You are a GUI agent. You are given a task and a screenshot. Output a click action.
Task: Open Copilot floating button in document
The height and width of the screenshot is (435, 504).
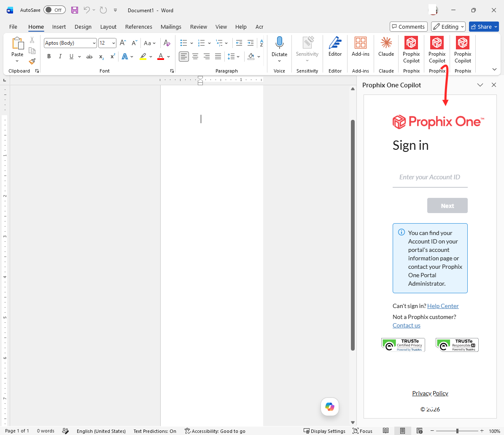click(x=330, y=407)
